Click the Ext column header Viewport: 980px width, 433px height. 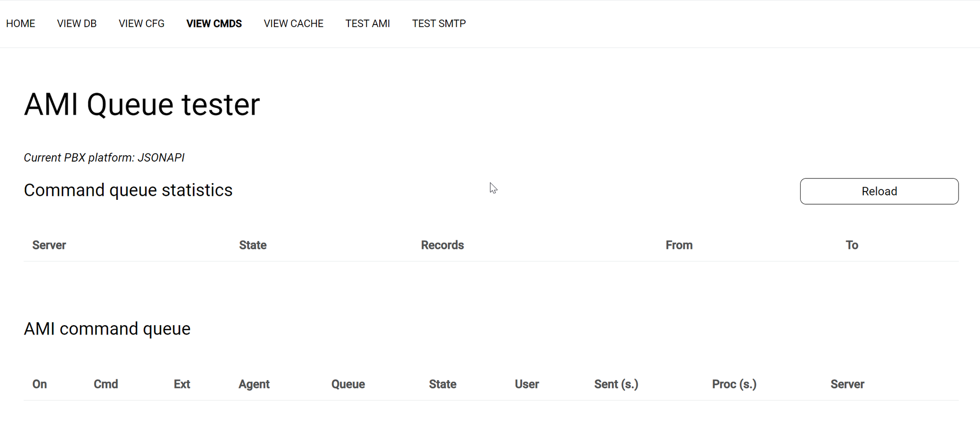pyautogui.click(x=182, y=384)
